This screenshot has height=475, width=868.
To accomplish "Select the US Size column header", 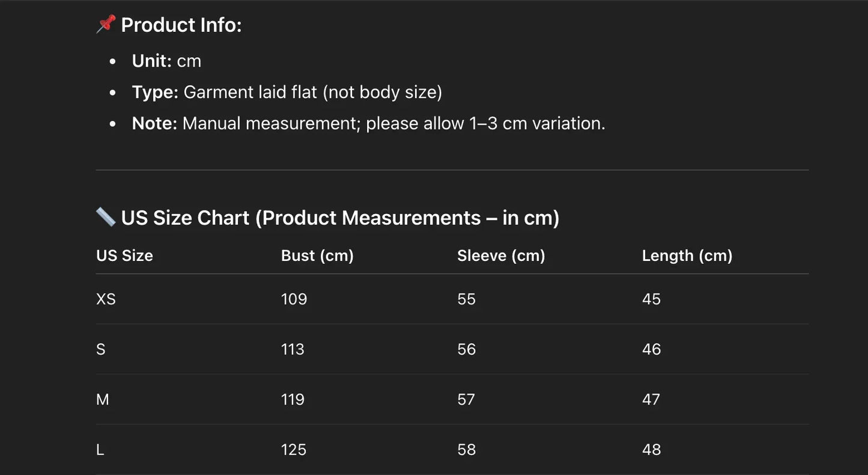I will (x=124, y=256).
